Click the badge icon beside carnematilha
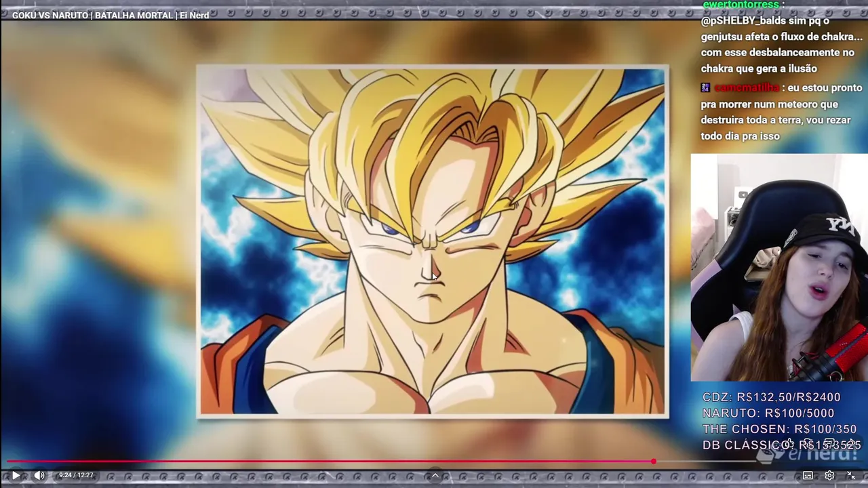 pos(705,87)
